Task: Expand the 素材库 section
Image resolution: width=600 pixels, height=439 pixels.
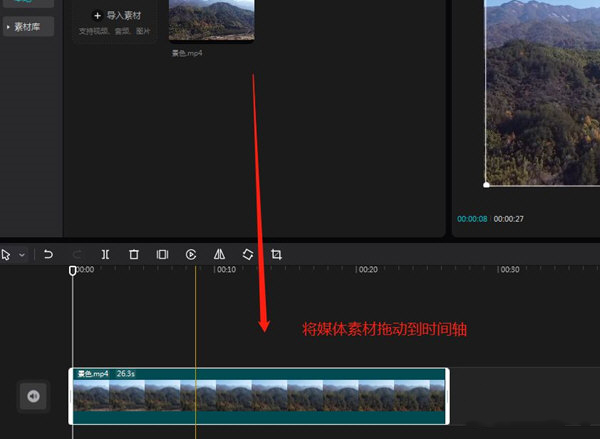Action: click(27, 27)
